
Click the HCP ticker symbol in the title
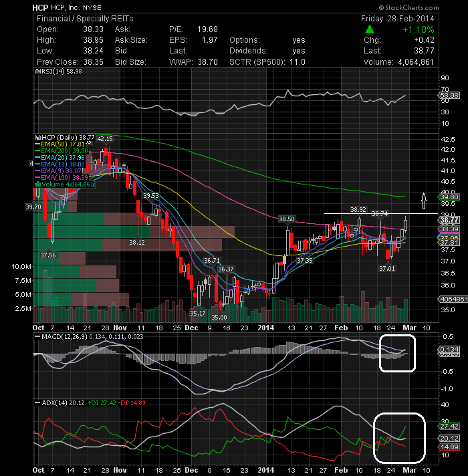point(40,7)
